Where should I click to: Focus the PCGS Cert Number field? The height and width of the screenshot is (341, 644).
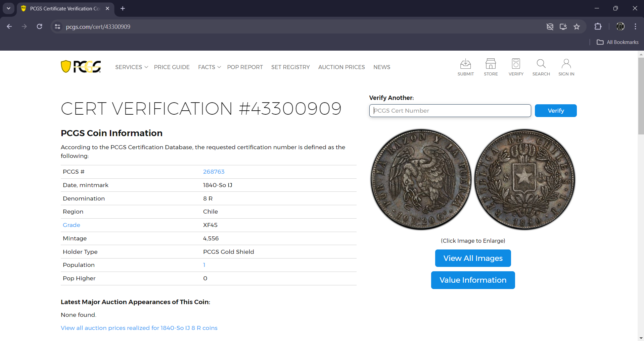pyautogui.click(x=450, y=111)
